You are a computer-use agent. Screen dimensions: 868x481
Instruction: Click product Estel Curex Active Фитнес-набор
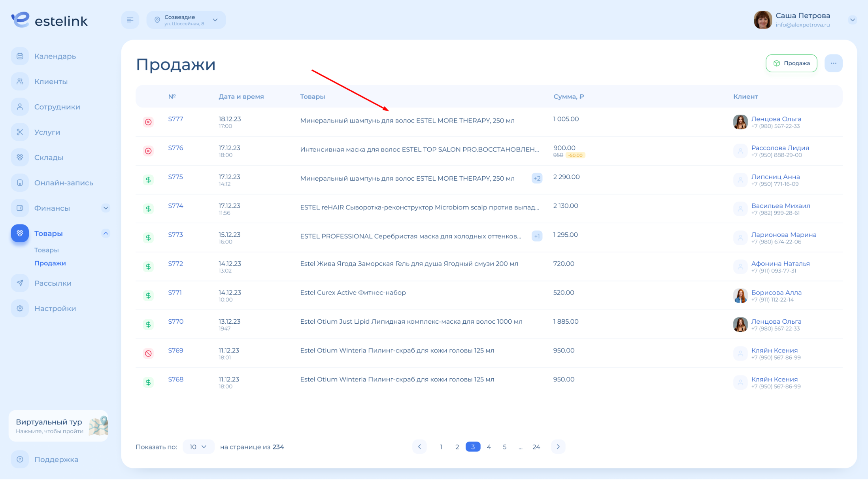tap(353, 292)
